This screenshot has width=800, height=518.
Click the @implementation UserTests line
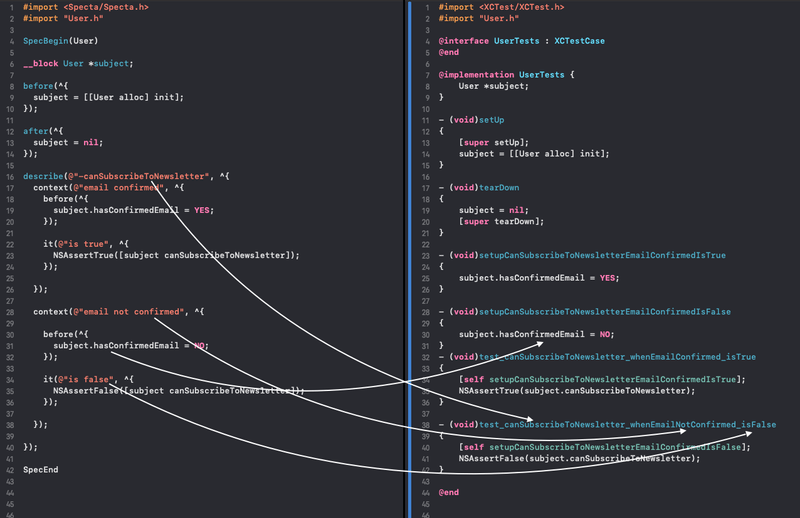[506, 75]
